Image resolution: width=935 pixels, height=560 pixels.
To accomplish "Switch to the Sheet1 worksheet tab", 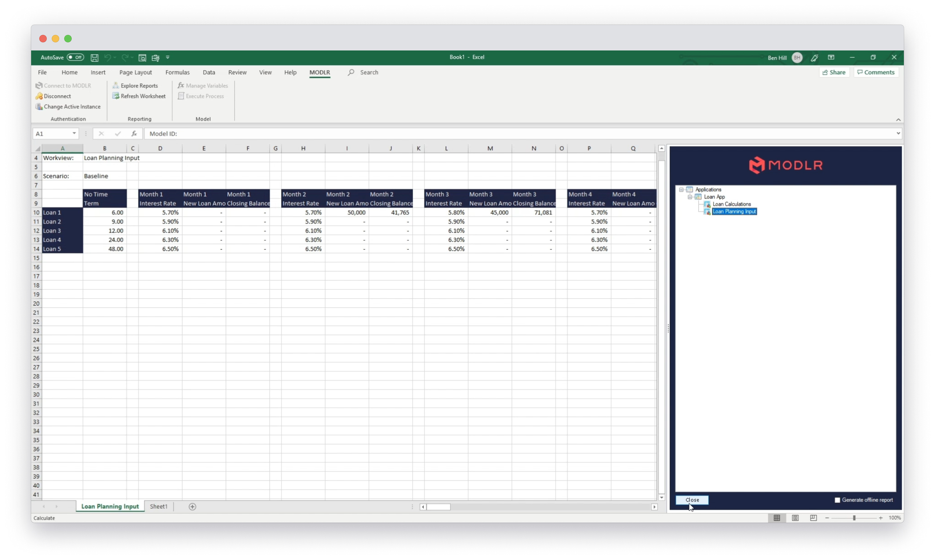I will 159,506.
